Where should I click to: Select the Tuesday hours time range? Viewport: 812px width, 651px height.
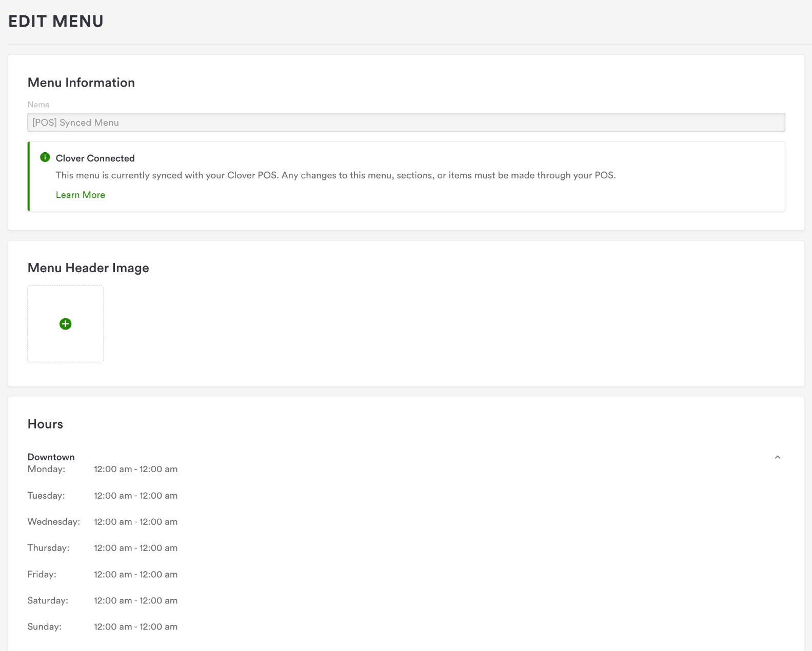tap(135, 496)
